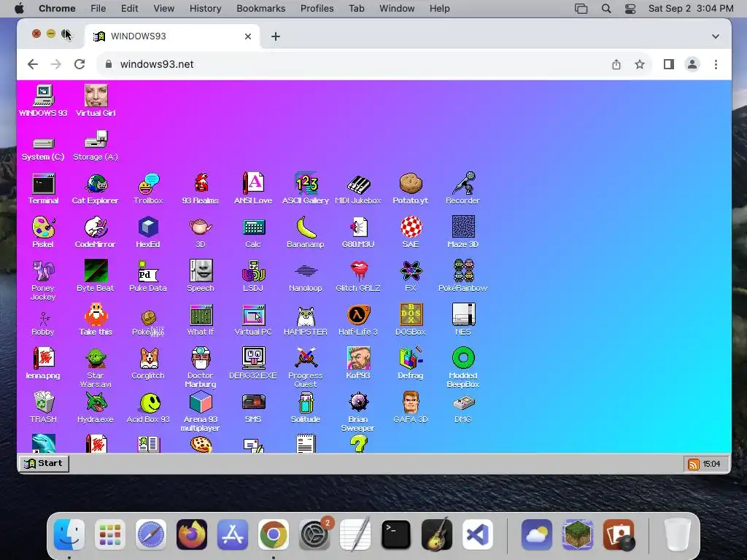Screen dimensions: 747x560
Task: Close the WINDOWS93 tab
Action: click(248, 36)
